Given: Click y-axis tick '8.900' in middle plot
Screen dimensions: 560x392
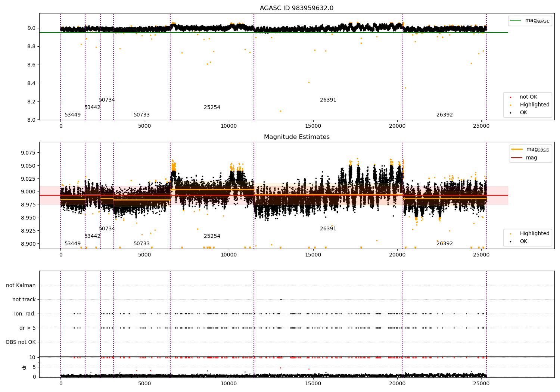Looking at the screenshot, I should tap(28, 244).
